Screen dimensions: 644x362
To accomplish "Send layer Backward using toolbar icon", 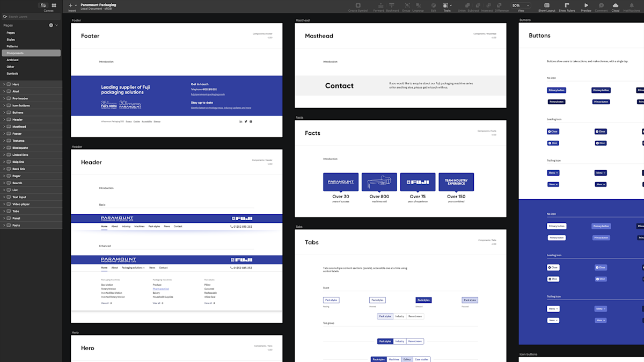I will [x=392, y=5].
